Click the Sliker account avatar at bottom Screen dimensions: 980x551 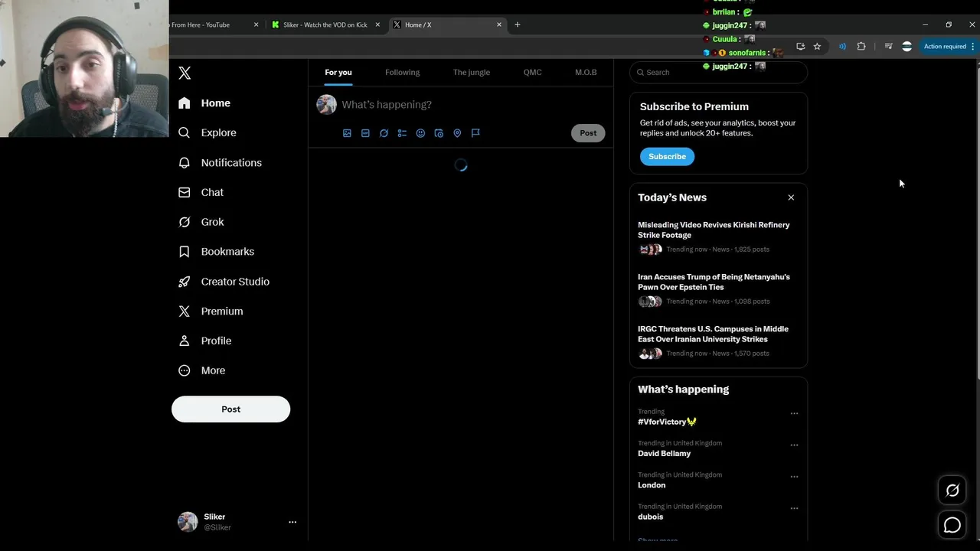(188, 522)
